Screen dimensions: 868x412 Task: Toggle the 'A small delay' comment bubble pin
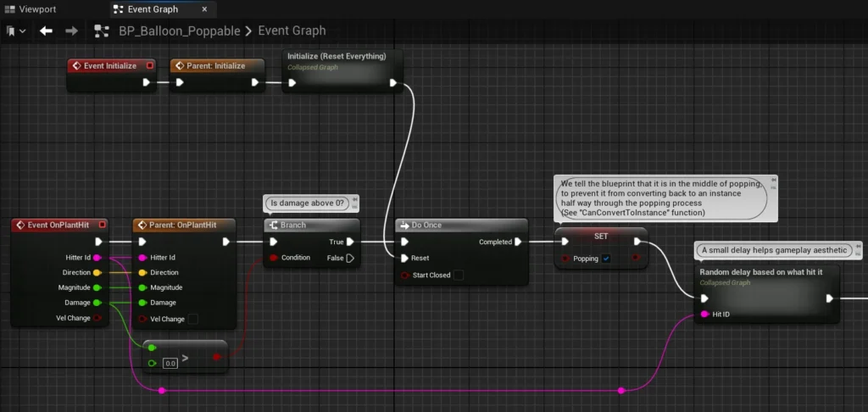click(856, 247)
